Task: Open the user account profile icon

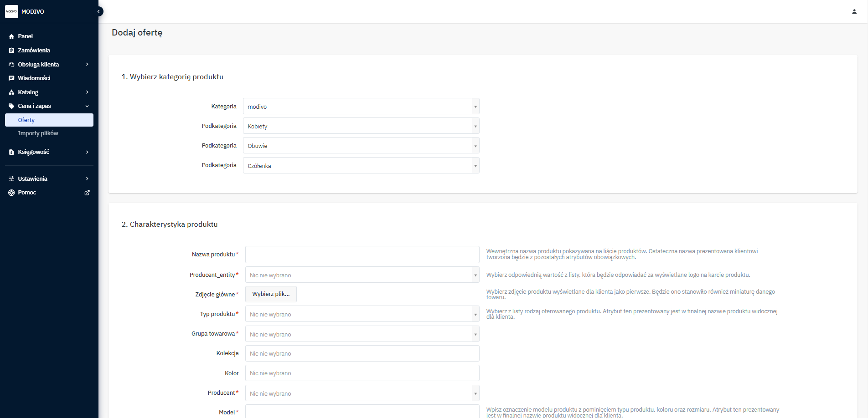Action: (x=854, y=11)
